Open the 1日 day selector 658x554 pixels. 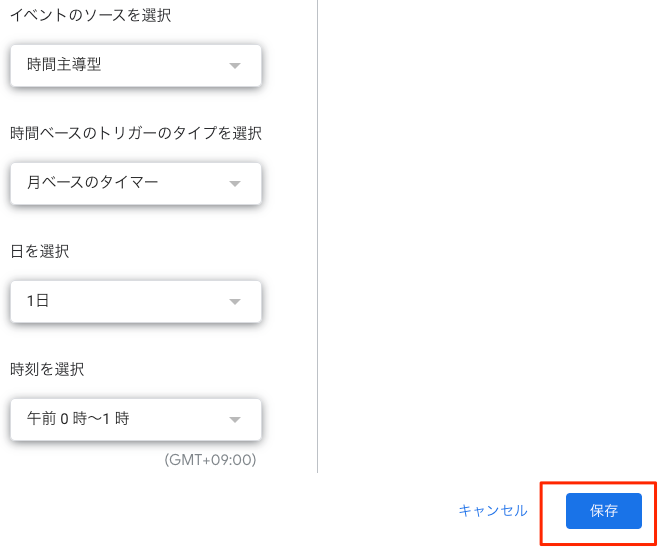click(x=136, y=301)
